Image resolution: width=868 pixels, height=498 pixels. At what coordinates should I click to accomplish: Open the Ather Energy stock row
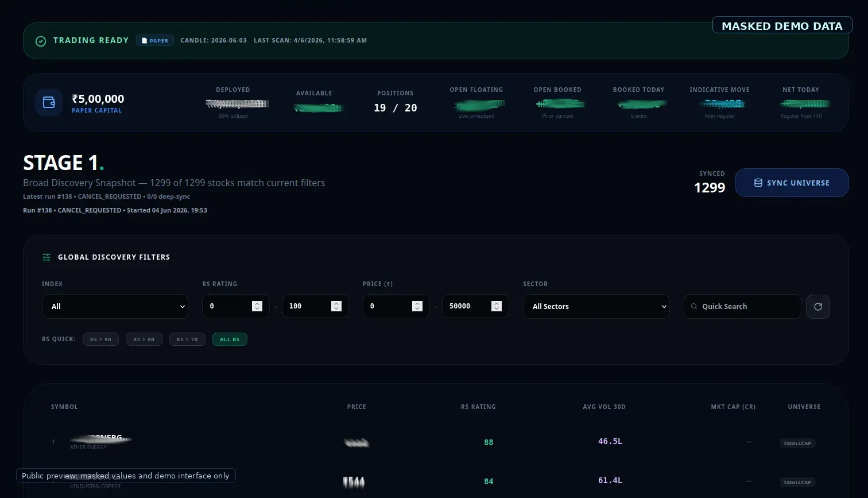click(436, 442)
